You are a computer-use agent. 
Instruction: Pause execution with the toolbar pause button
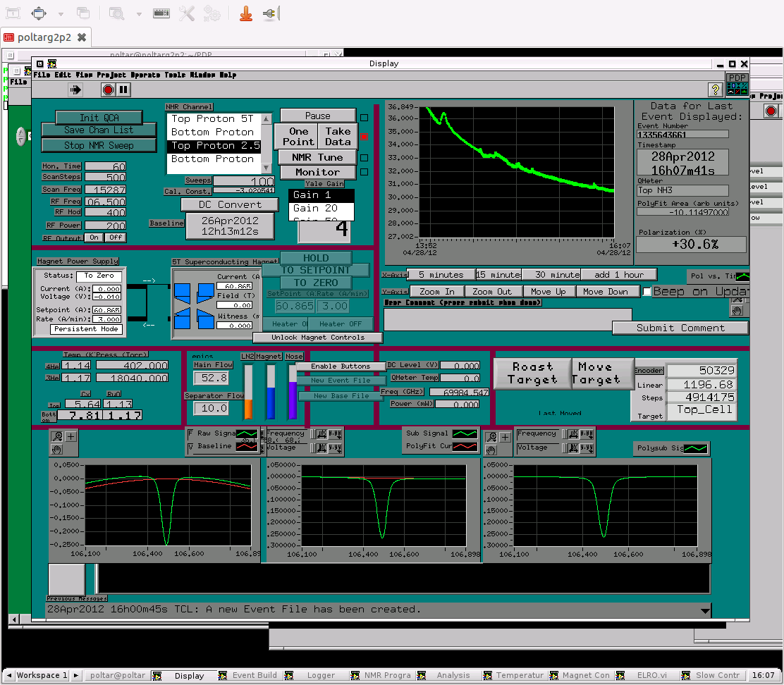click(x=123, y=90)
